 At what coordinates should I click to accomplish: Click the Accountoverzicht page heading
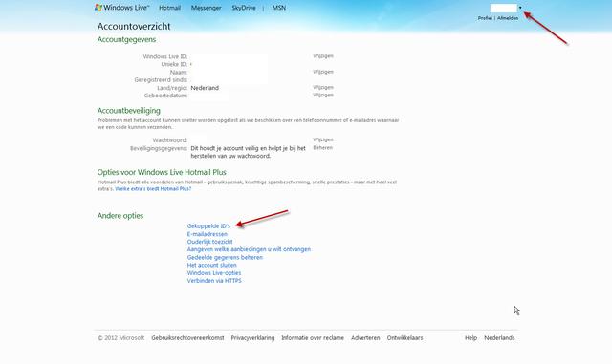coord(134,26)
